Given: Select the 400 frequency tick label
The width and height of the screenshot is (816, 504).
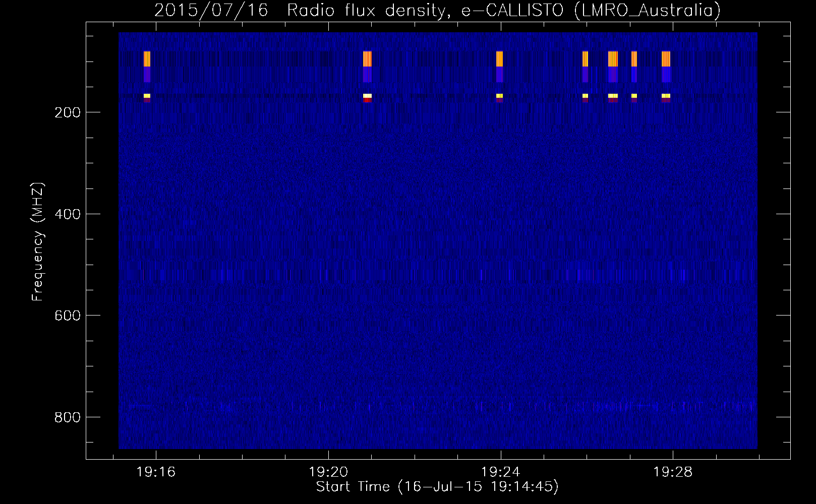Looking at the screenshot, I should pos(68,214).
